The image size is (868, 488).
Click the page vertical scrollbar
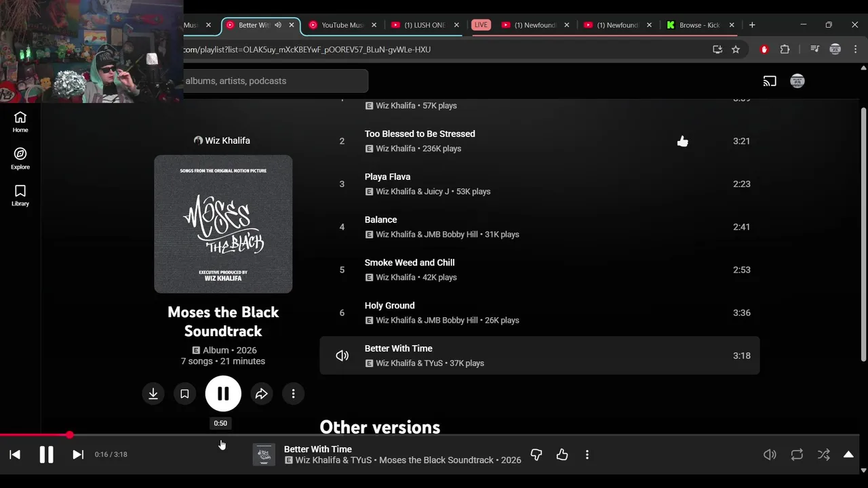point(863,234)
